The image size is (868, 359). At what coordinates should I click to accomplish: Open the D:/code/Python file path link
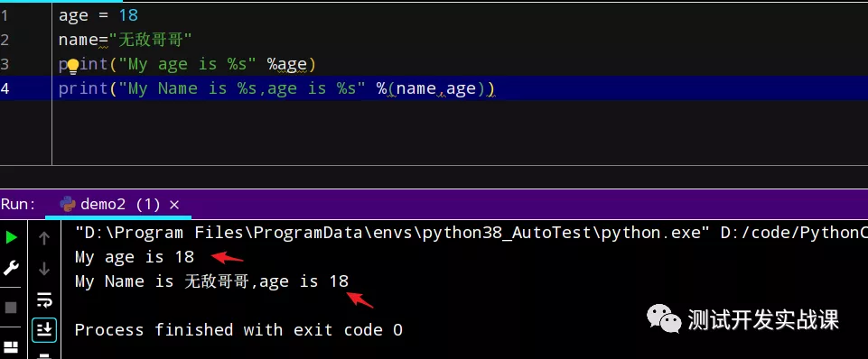point(794,233)
